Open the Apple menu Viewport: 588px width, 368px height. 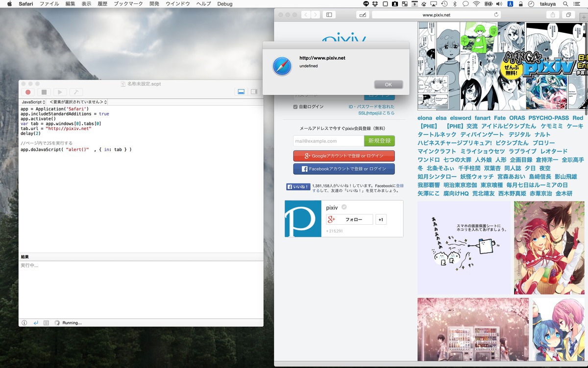coord(9,4)
